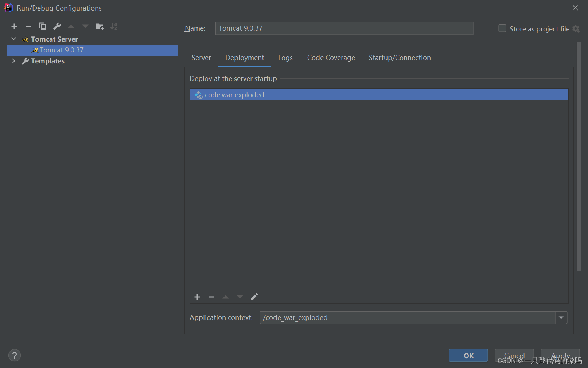Add deployment artifact with plus button
Screen dimensions: 588x368
pyautogui.click(x=197, y=297)
